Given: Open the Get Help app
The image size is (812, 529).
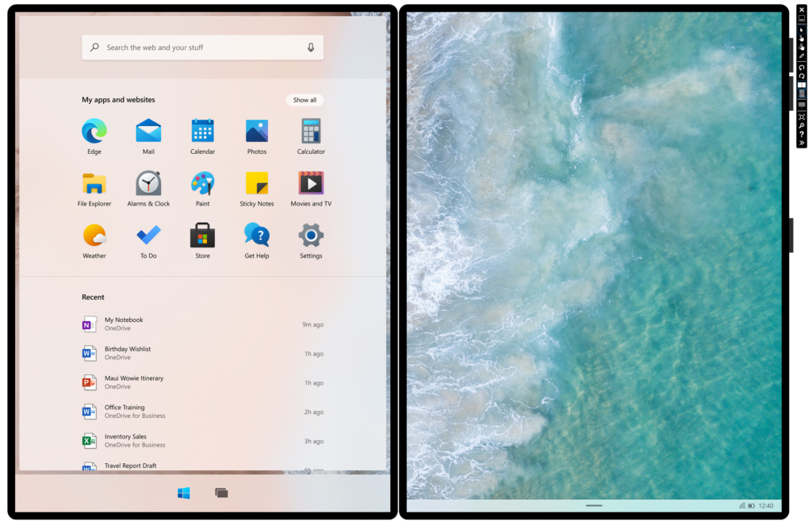Looking at the screenshot, I should 257,241.
